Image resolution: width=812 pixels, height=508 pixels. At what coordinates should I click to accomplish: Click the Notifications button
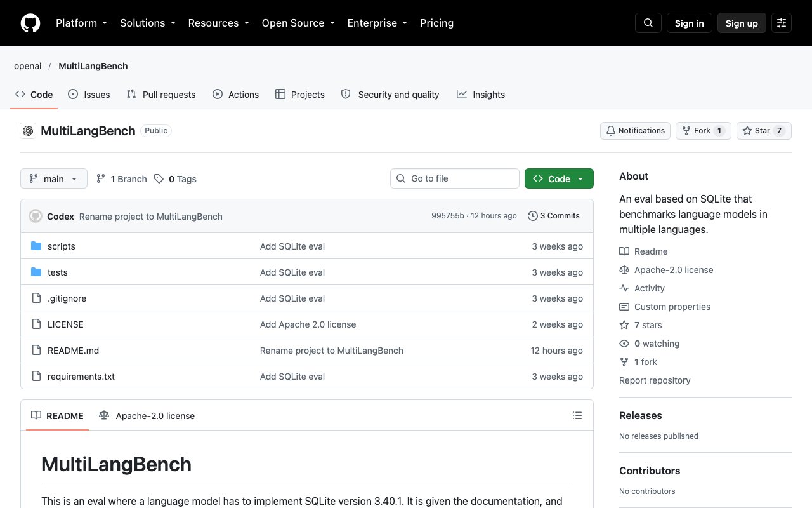click(635, 131)
